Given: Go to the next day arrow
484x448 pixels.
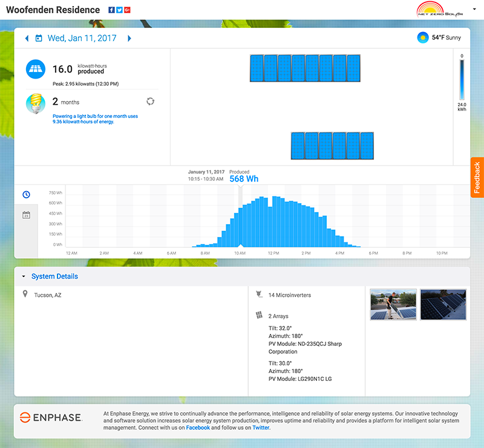Looking at the screenshot, I should (129, 38).
